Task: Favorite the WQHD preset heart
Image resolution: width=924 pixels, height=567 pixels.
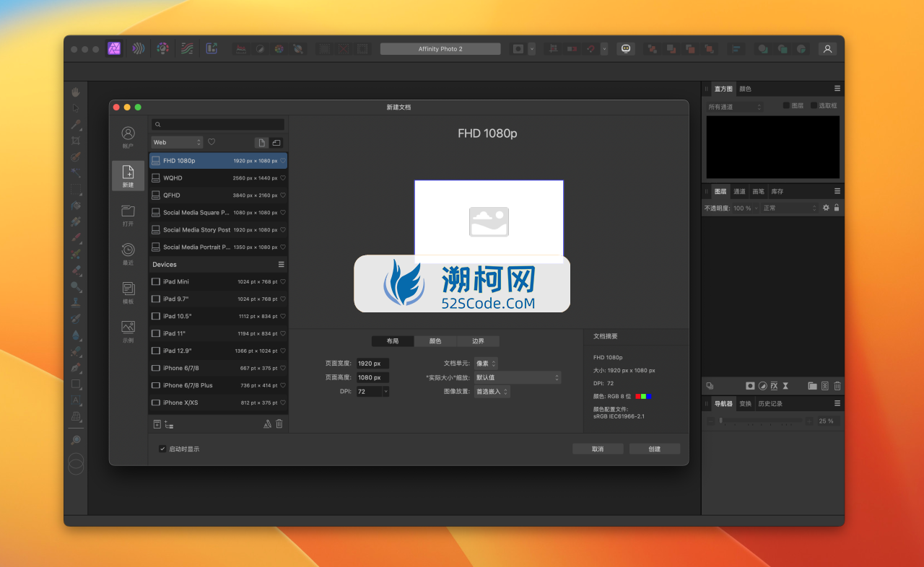Action: (x=283, y=178)
